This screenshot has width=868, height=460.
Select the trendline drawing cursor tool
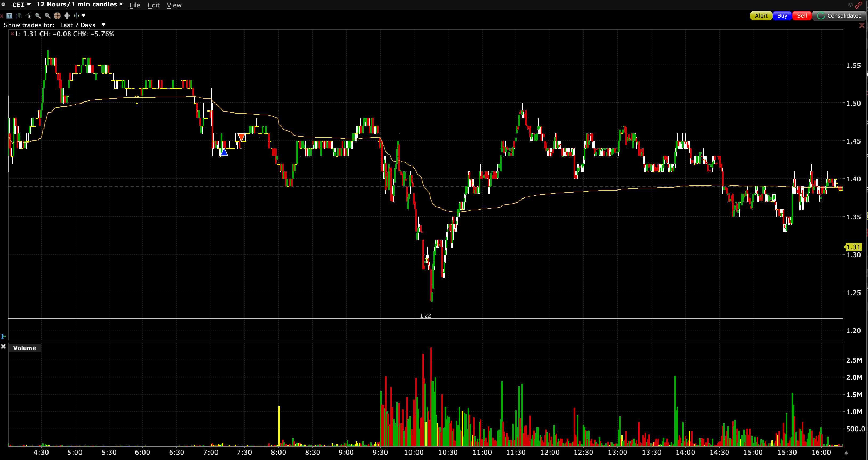click(x=29, y=15)
